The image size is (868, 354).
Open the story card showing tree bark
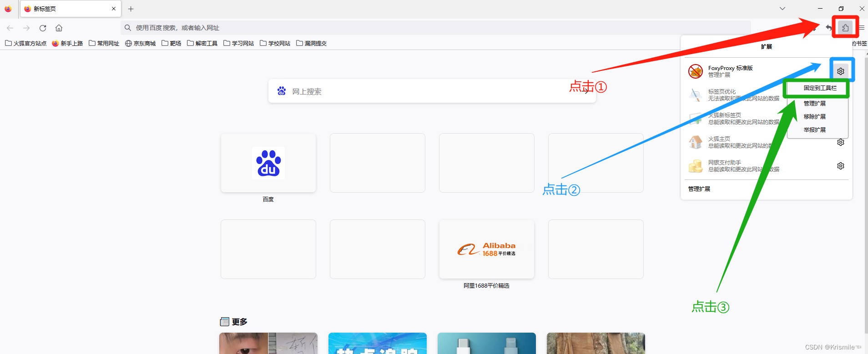tap(596, 343)
